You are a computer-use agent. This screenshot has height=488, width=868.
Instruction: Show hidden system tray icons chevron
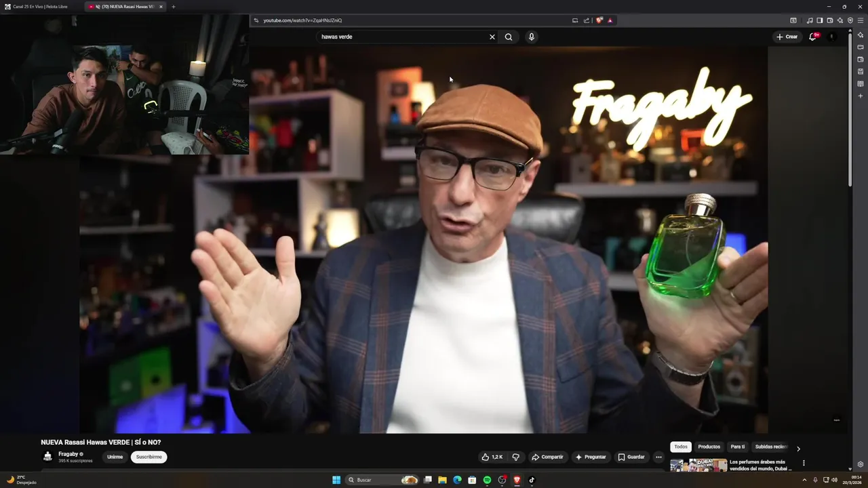804,480
